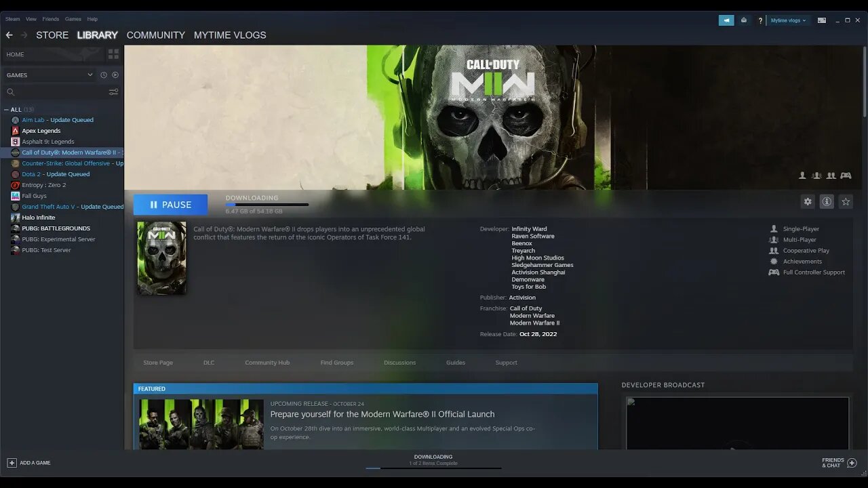Go to the STORE tab
The height and width of the screenshot is (488, 868).
tap(52, 35)
